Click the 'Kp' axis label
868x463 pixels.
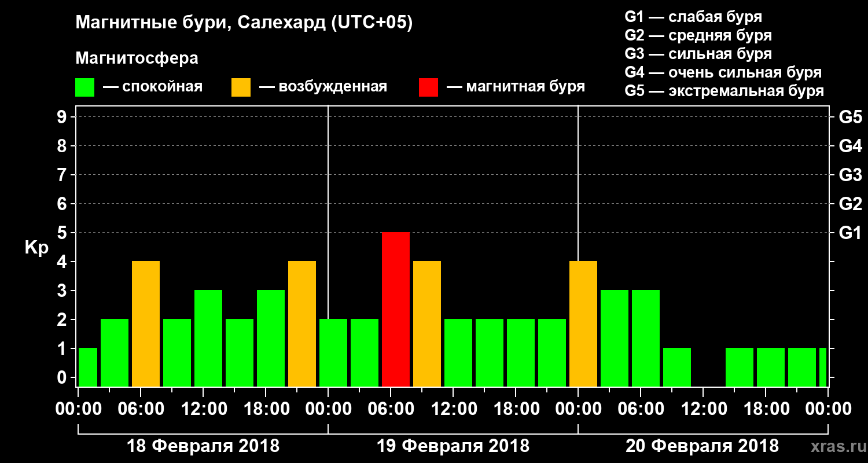tap(36, 248)
